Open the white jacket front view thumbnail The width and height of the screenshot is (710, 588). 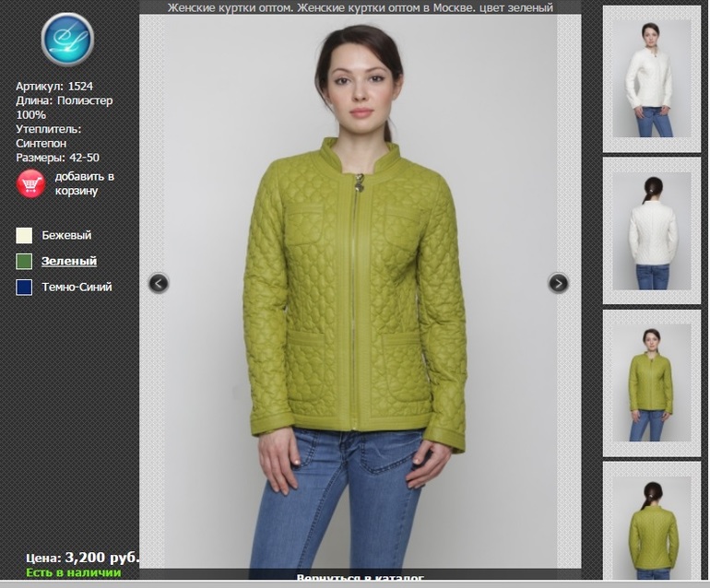click(x=651, y=79)
